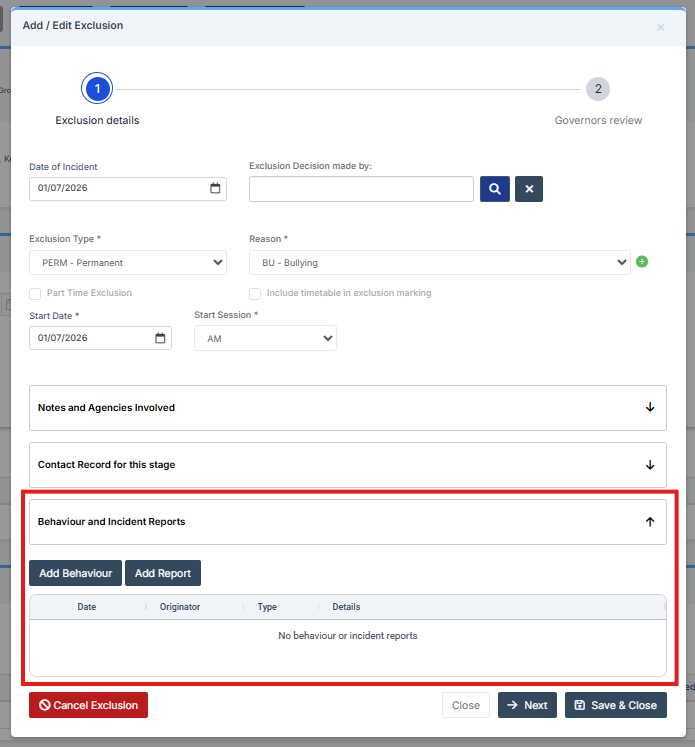695x747 pixels.
Task: Go to step 2 Governors review
Action: pos(598,89)
